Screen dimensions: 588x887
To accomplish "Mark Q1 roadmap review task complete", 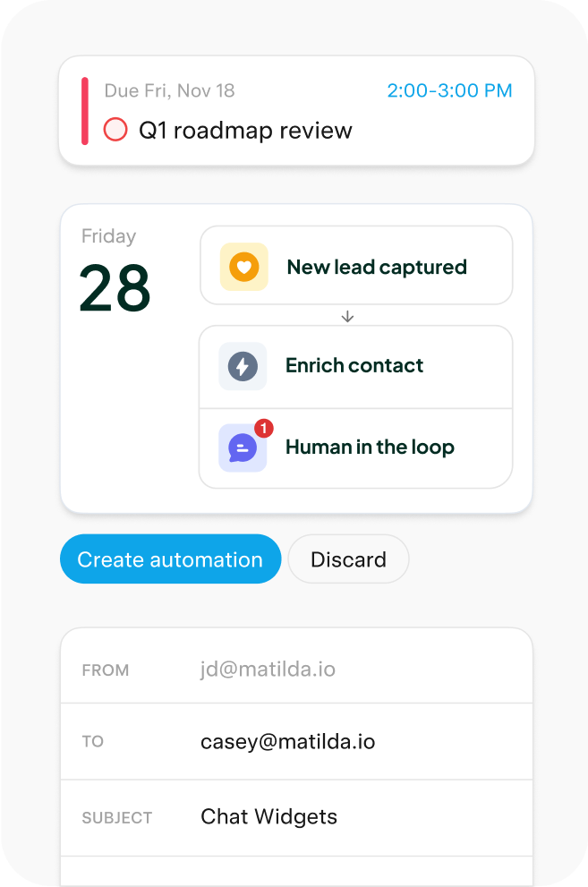I will point(115,130).
